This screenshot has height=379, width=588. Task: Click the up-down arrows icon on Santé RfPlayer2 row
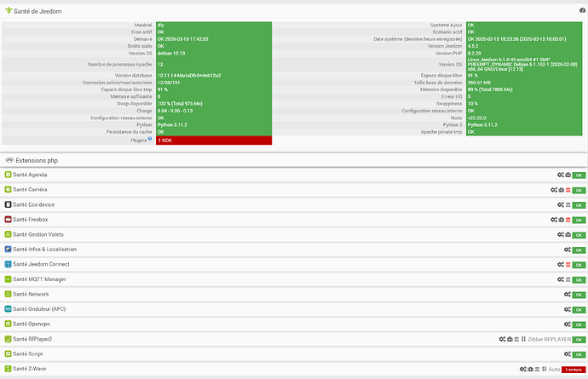(523, 339)
